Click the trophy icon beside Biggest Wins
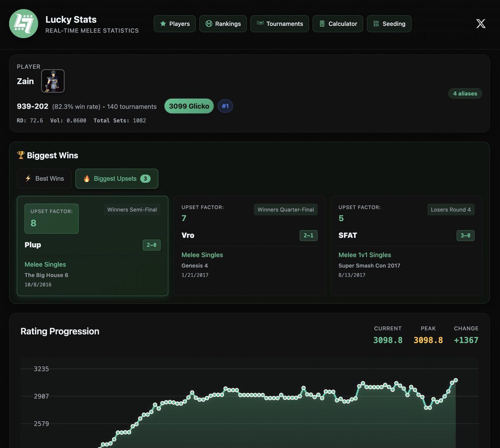The height and width of the screenshot is (448, 500). coord(21,155)
